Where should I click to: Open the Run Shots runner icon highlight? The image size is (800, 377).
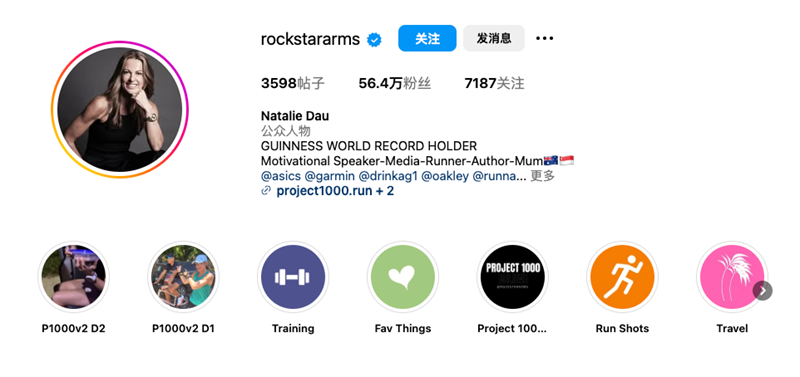point(622,278)
